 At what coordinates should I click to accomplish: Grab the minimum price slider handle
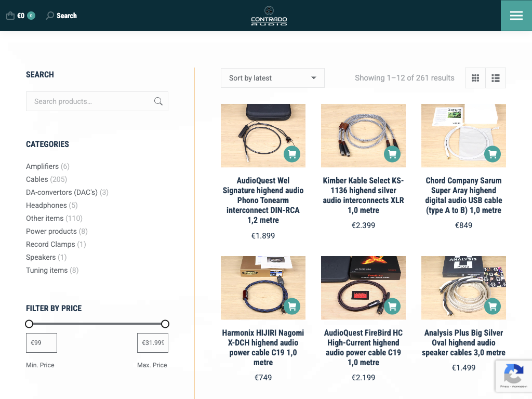pyautogui.click(x=29, y=324)
